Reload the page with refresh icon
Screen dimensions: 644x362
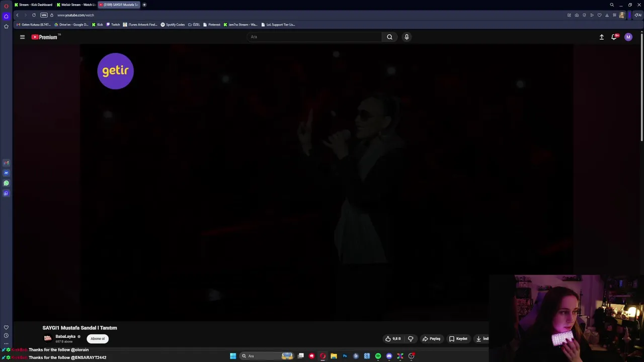click(34, 15)
